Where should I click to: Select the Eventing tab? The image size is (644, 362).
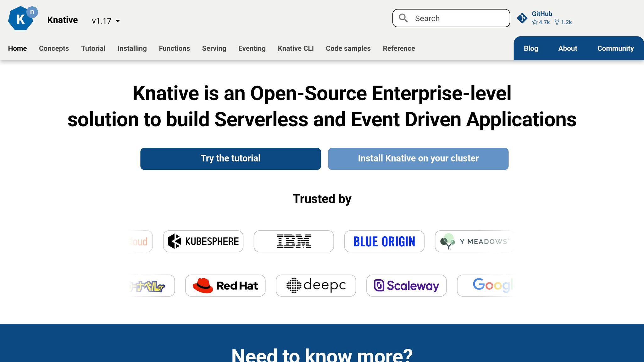click(252, 48)
